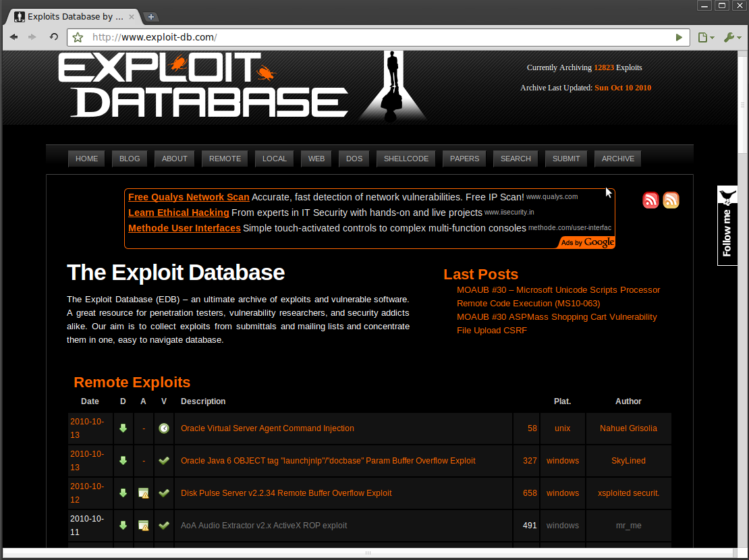Viewport: 749px width, 560px height.
Task: Open the HOME nav item
Action: 86,159
